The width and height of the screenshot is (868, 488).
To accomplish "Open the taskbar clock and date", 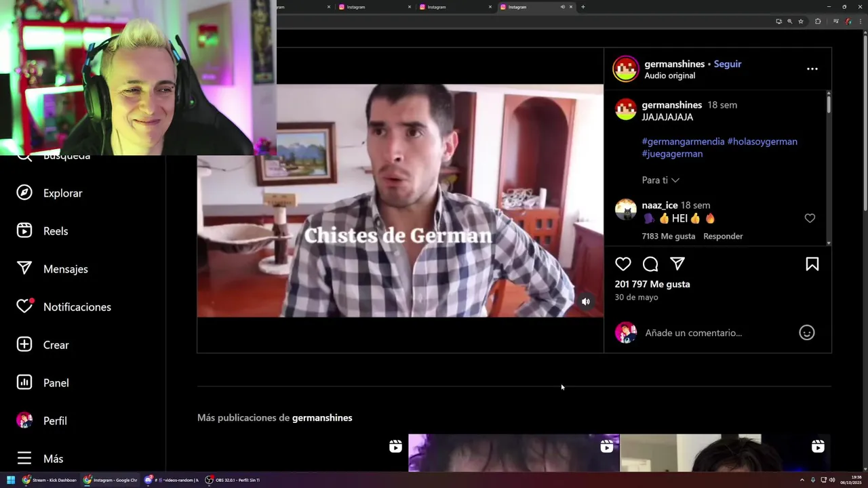I will 852,480.
